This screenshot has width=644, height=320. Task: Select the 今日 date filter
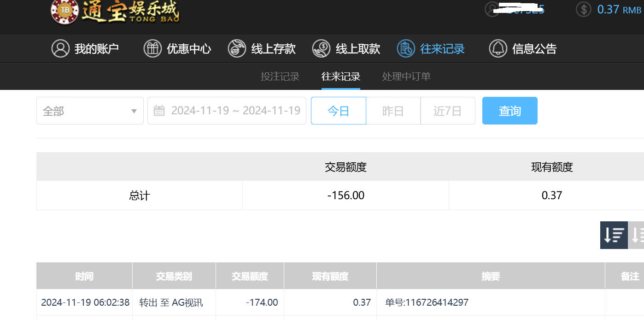[x=339, y=111]
